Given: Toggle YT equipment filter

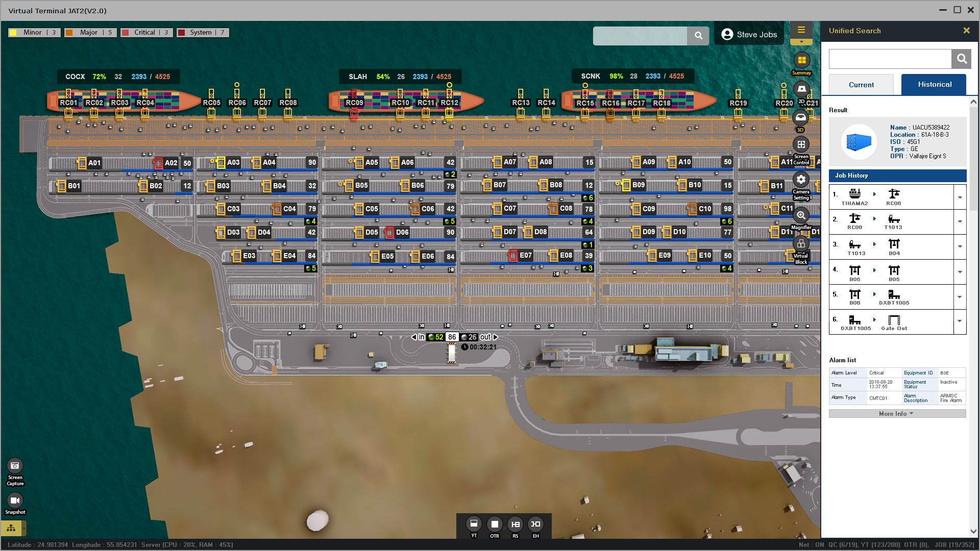Looking at the screenshot, I should (x=474, y=523).
